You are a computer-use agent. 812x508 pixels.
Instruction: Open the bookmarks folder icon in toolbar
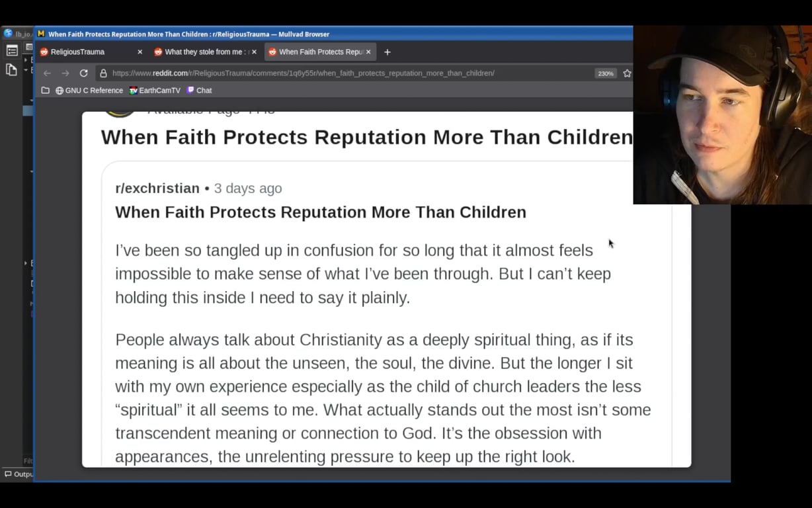45,90
